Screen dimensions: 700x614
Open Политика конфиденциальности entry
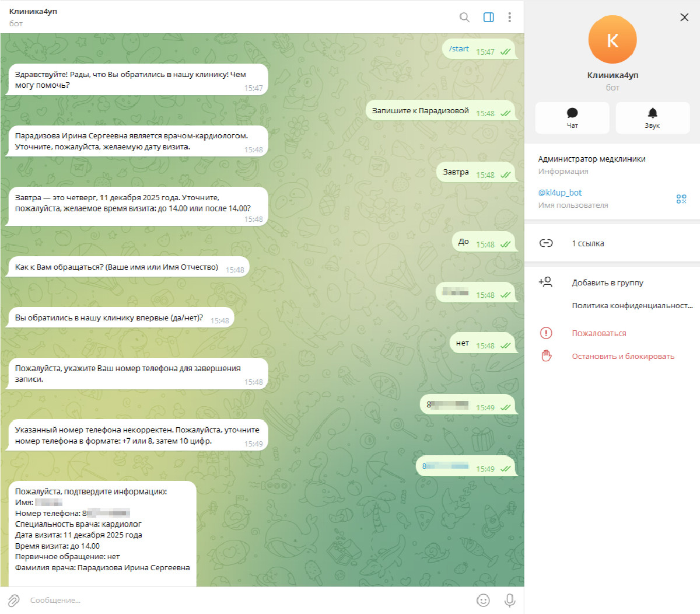coord(632,305)
